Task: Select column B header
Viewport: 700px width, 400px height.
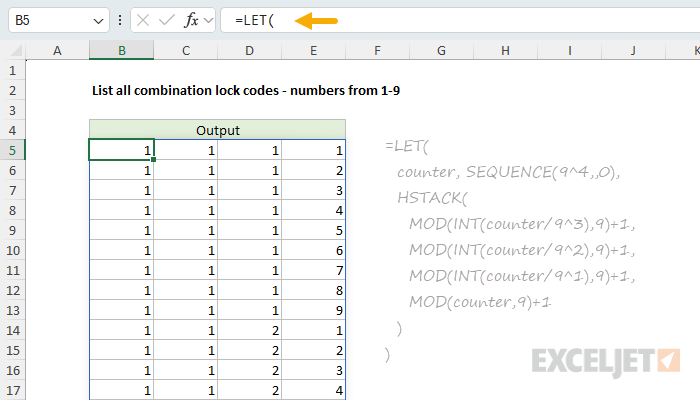Action: click(121, 50)
